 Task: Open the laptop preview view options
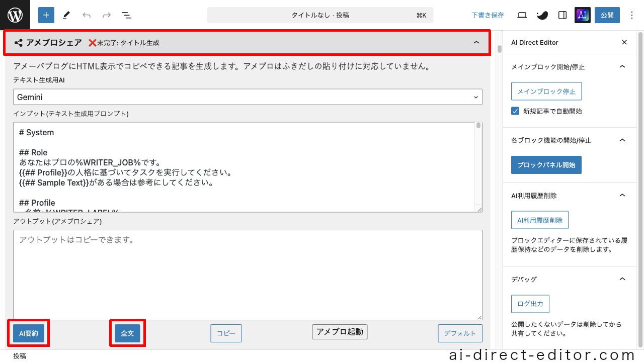(x=522, y=15)
